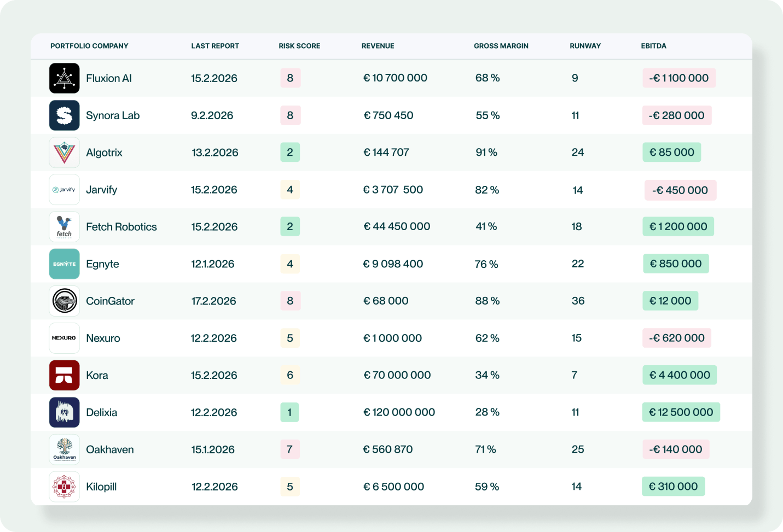The height and width of the screenshot is (532, 783).
Task: Click EBITDA badge -€ 620 000
Action: coord(677,338)
